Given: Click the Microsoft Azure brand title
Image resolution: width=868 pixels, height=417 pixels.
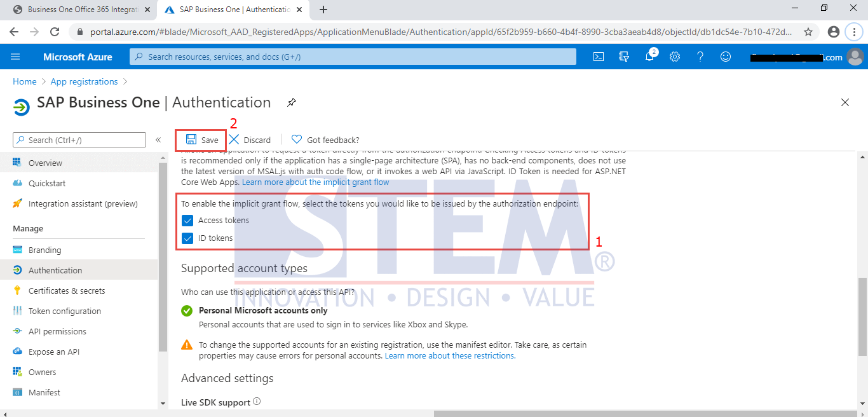Looking at the screenshot, I should tap(78, 57).
